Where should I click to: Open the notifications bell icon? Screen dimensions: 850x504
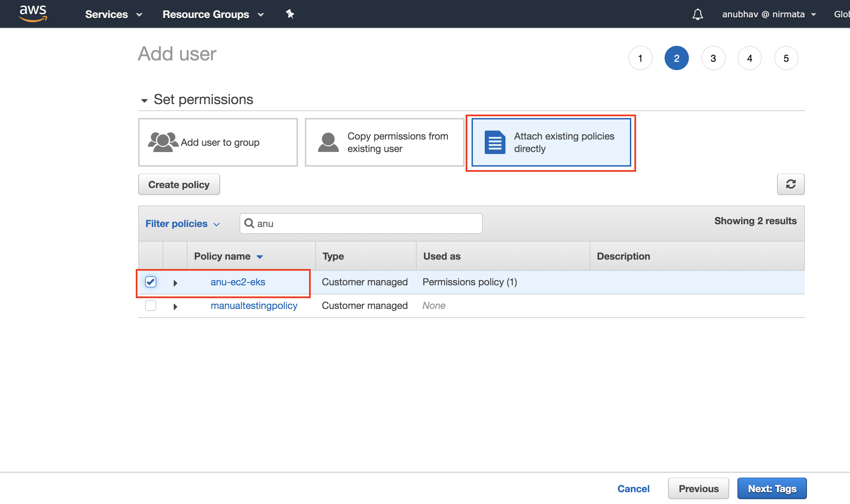(x=698, y=14)
